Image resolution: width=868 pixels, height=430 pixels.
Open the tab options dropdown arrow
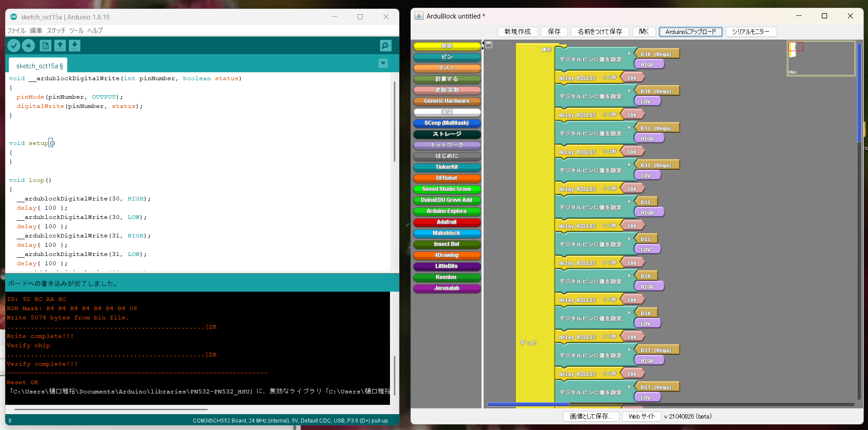point(383,63)
